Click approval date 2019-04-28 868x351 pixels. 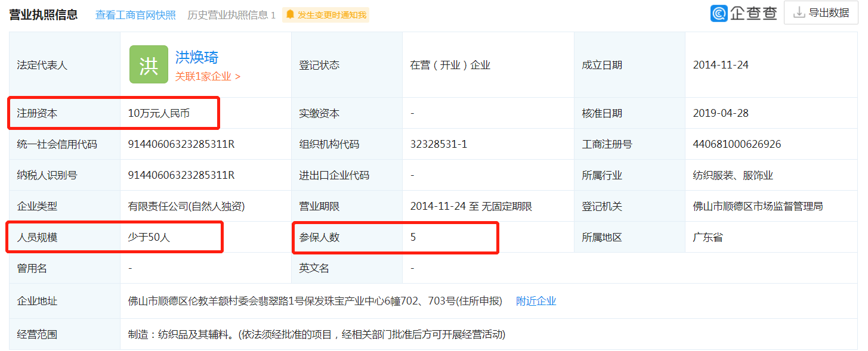tap(721, 113)
